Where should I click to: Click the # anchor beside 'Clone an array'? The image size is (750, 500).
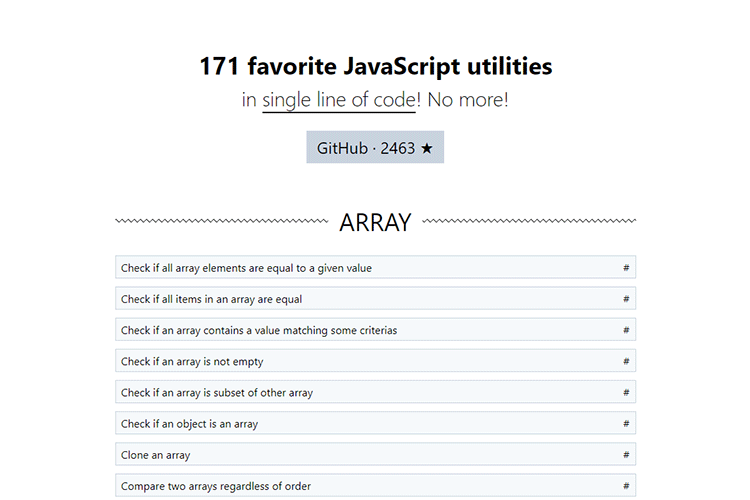click(x=626, y=455)
